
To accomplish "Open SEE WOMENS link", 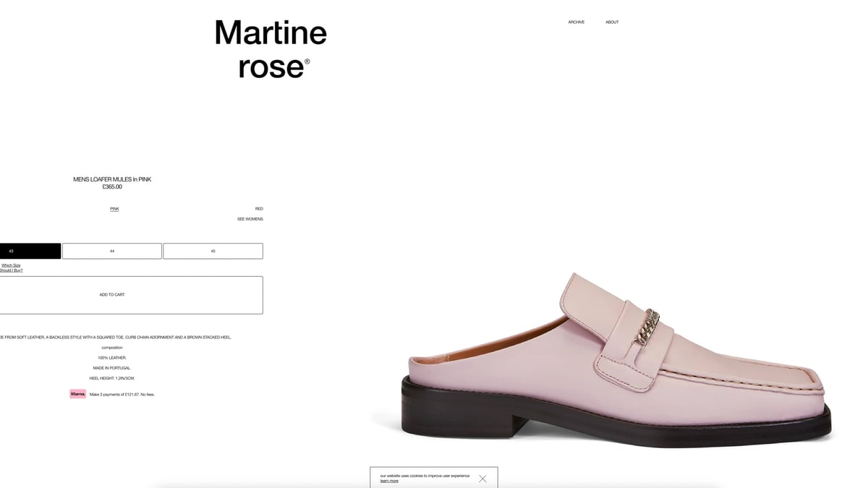I will (250, 219).
